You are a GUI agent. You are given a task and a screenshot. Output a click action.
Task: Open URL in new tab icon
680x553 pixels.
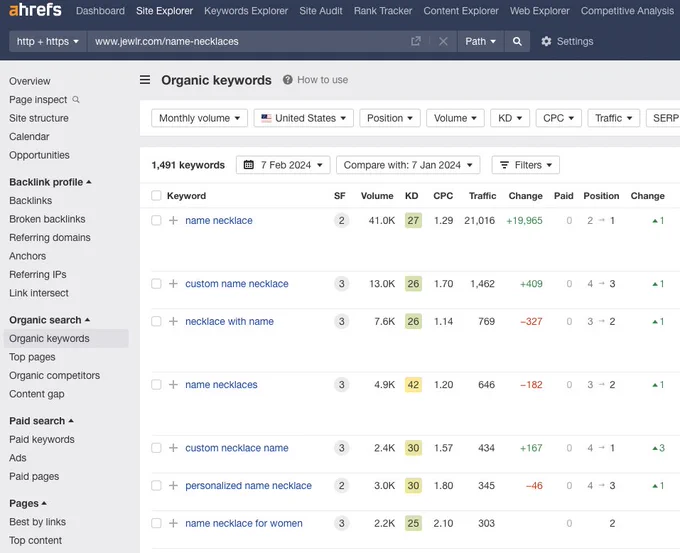click(415, 41)
